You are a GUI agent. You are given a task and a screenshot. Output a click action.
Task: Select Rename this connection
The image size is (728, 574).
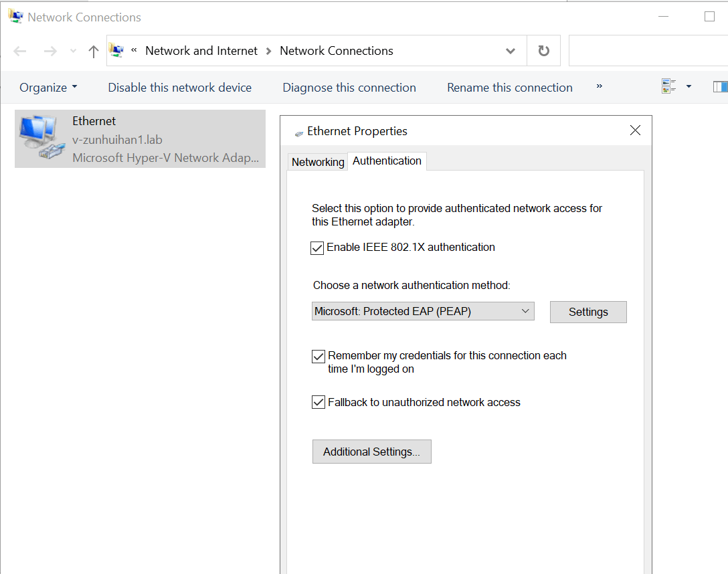pos(509,87)
